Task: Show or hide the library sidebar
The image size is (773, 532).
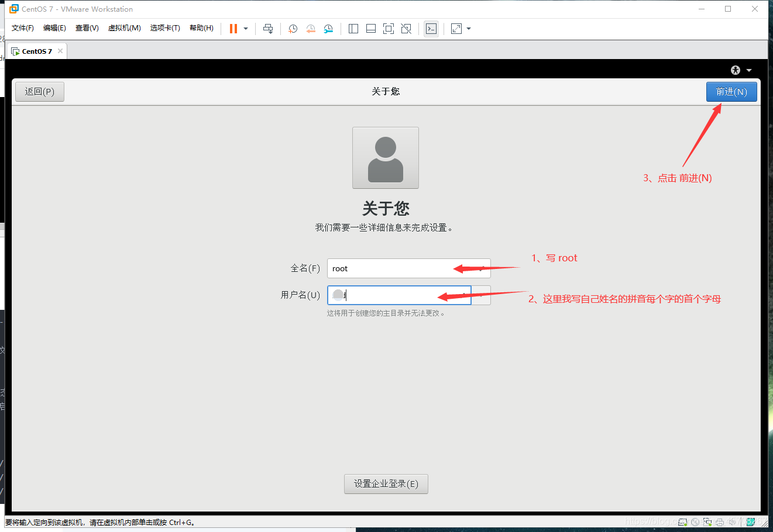Action: pos(353,28)
